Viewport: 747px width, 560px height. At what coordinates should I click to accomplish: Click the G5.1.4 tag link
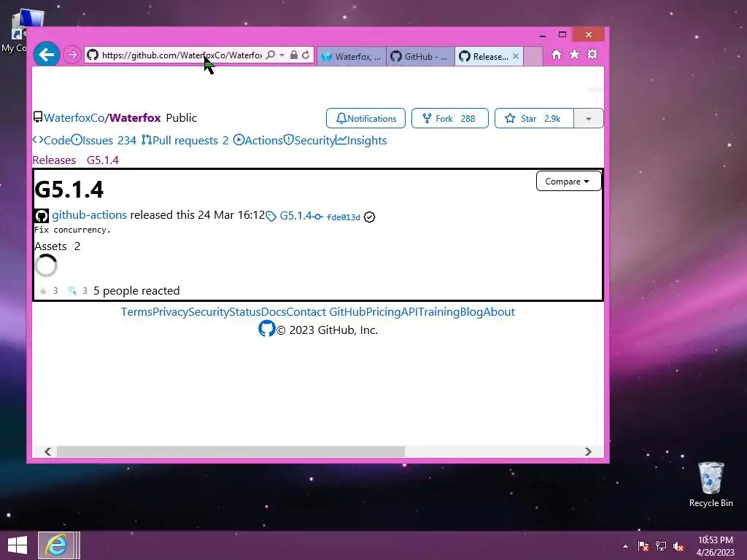click(x=289, y=216)
